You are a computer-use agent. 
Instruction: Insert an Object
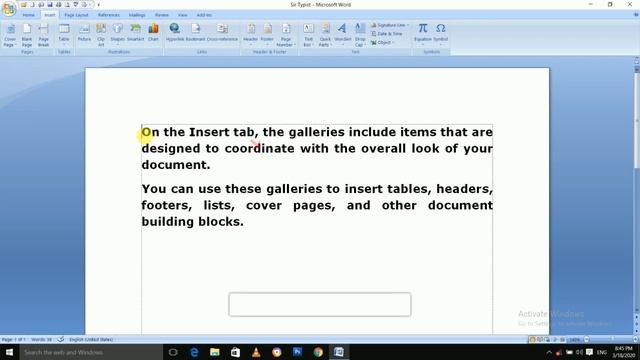(382, 42)
